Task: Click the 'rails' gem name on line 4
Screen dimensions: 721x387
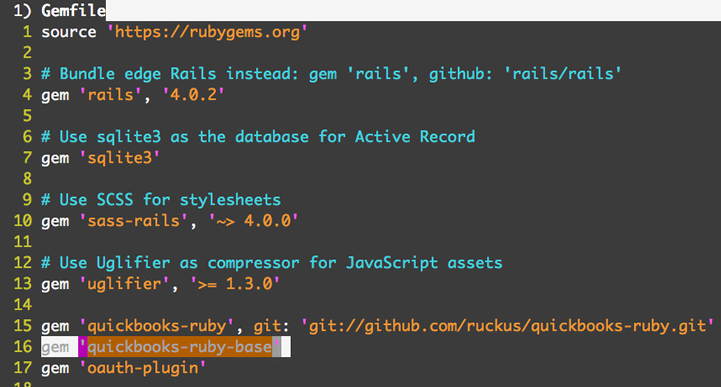Action: 110,95
